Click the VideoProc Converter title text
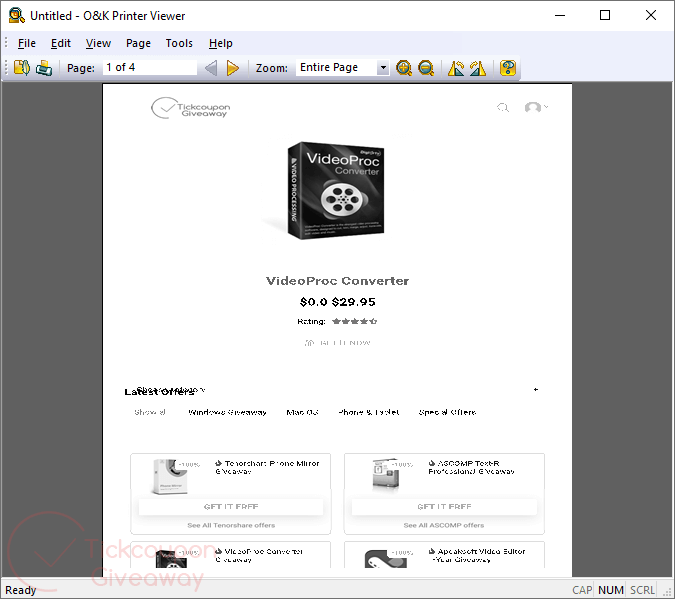Viewport: 675px width, 599px height. tap(338, 281)
